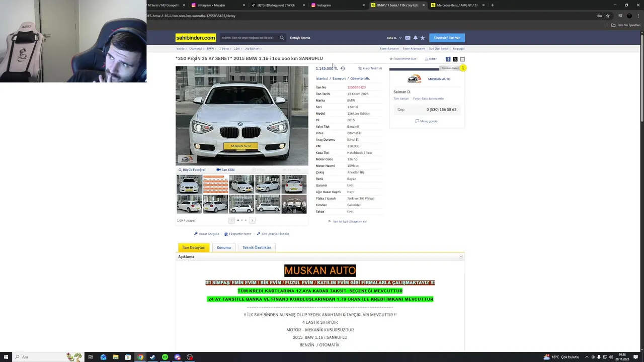Image resolution: width=644 pixels, height=362 pixels.
Task: Show hidden system tray icons
Action: (586, 357)
